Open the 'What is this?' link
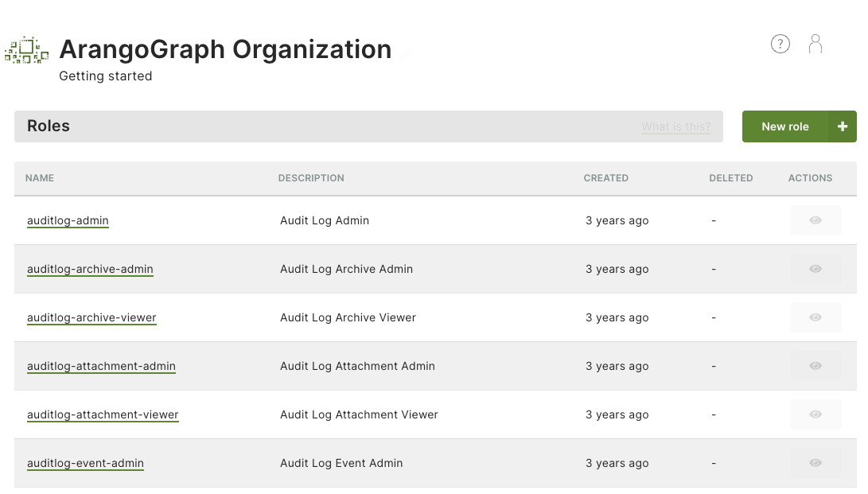The height and width of the screenshot is (494, 868). click(x=676, y=126)
